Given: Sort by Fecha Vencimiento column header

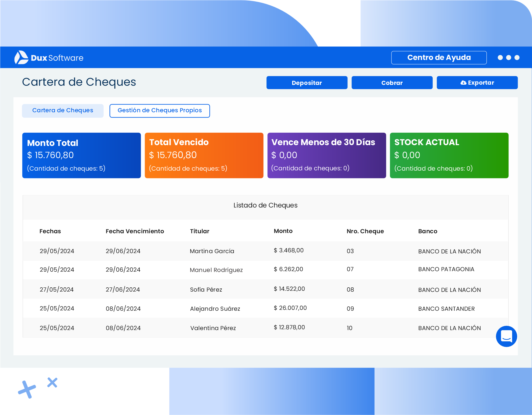Looking at the screenshot, I should point(135,231).
